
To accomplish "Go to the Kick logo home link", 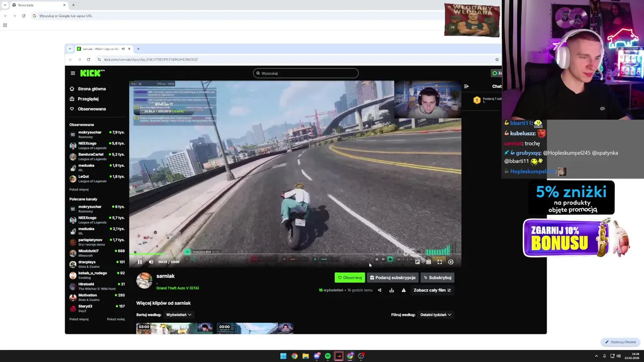I will tap(92, 73).
